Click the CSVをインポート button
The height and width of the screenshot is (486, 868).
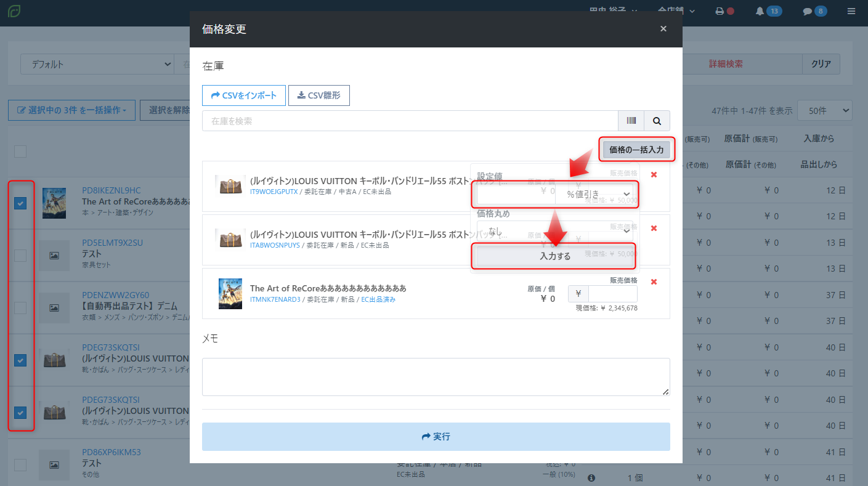click(244, 95)
